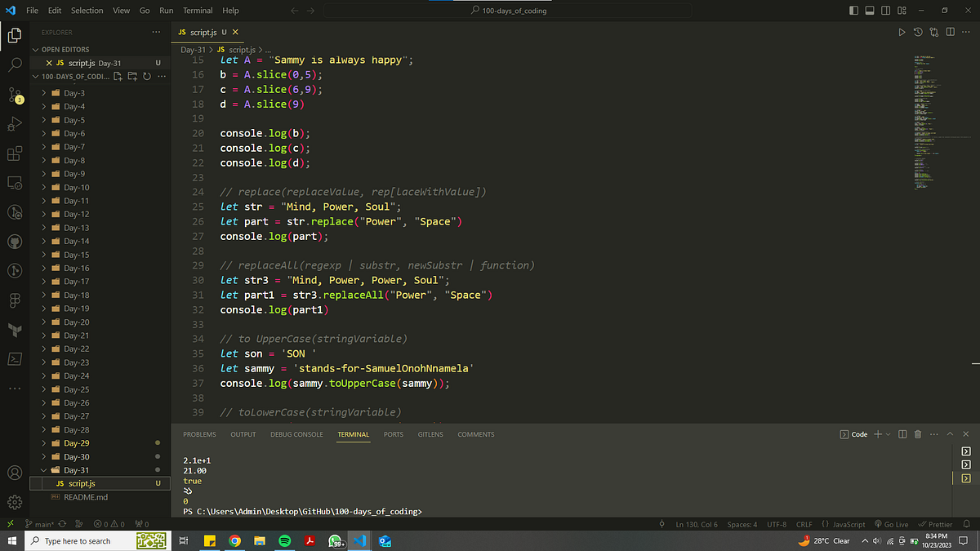980x551 pixels.
Task: Create a new terminal with plus icon
Action: click(878, 434)
